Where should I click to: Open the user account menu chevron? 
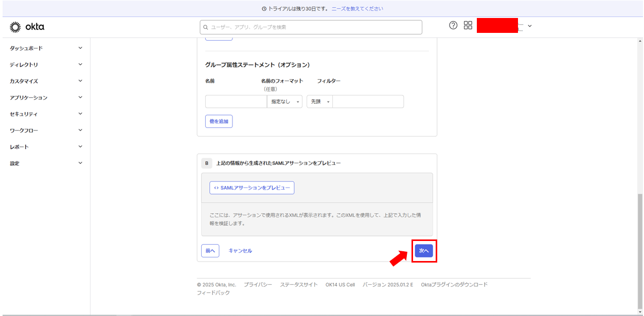(x=530, y=26)
